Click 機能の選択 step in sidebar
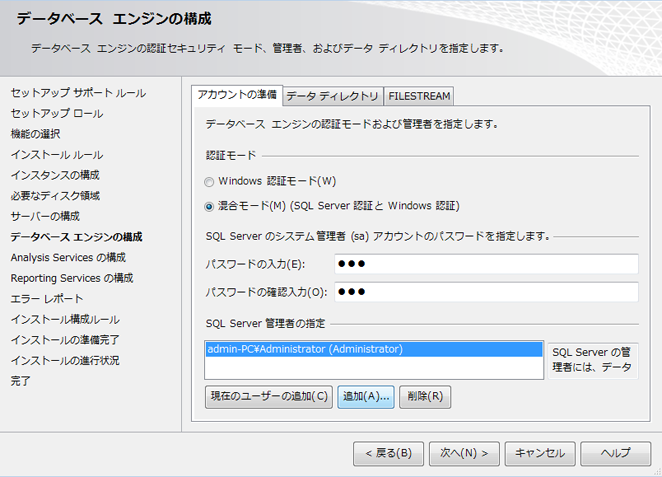Image resolution: width=662 pixels, height=477 pixels. point(35,134)
